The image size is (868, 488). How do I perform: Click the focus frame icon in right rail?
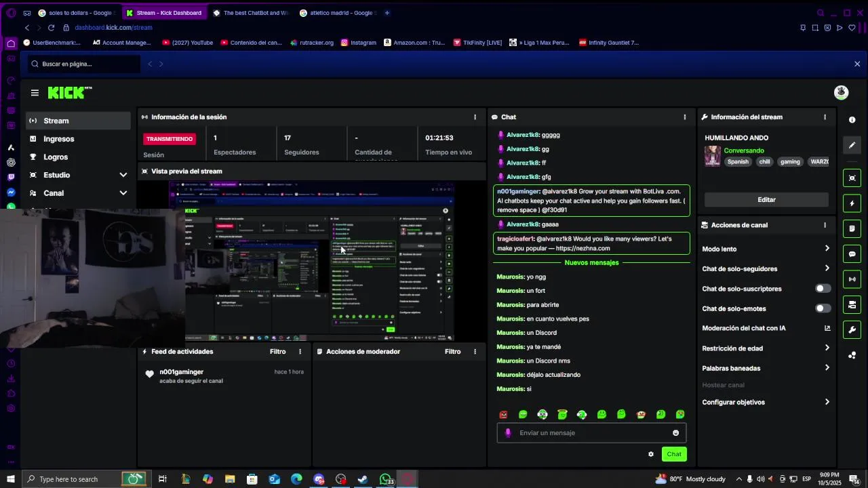click(852, 178)
